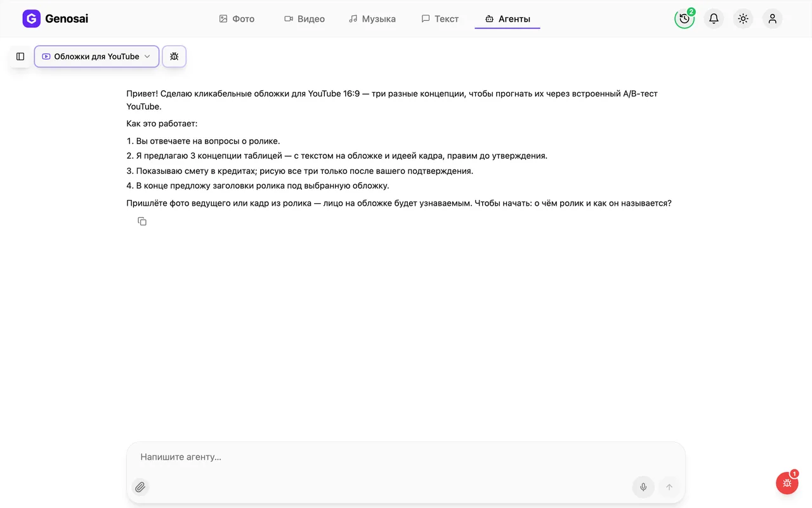Open the generation history clock icon

pos(684,18)
